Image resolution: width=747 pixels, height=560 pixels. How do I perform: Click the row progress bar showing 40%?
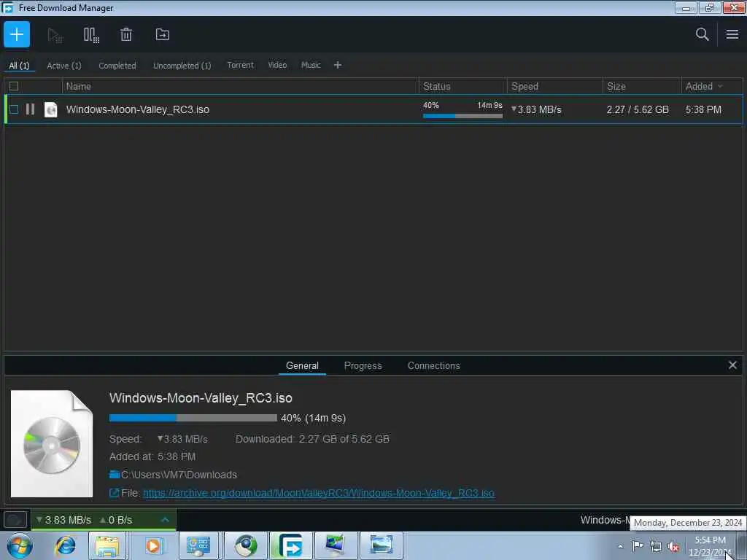pyautogui.click(x=462, y=116)
